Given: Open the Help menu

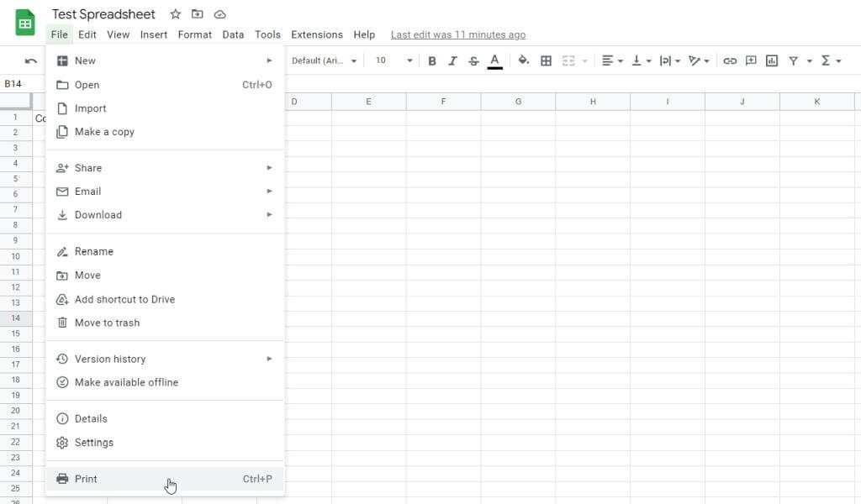Looking at the screenshot, I should point(364,34).
